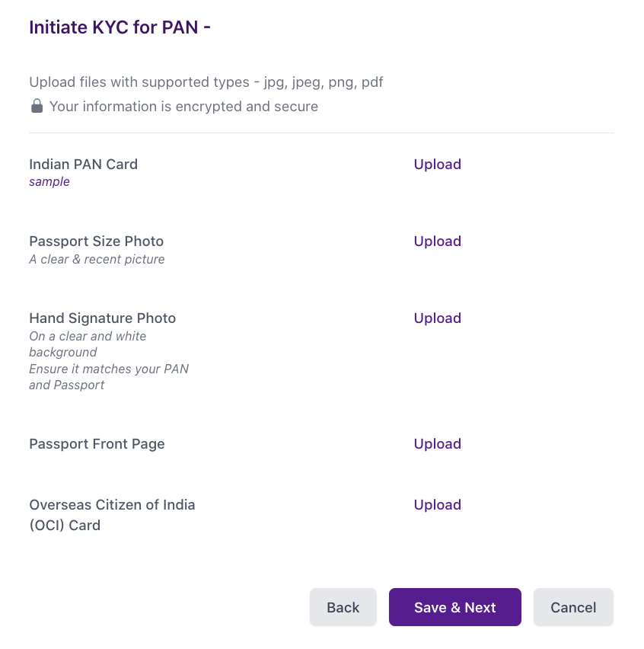This screenshot has height=649, width=644.
Task: Click the Initiate KYC for PAN heading
Action: [120, 27]
